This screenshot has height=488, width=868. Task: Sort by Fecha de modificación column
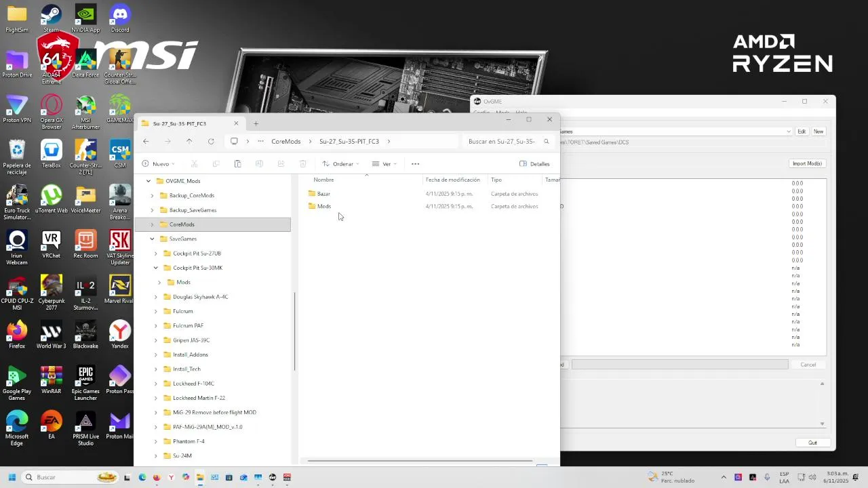click(x=453, y=180)
